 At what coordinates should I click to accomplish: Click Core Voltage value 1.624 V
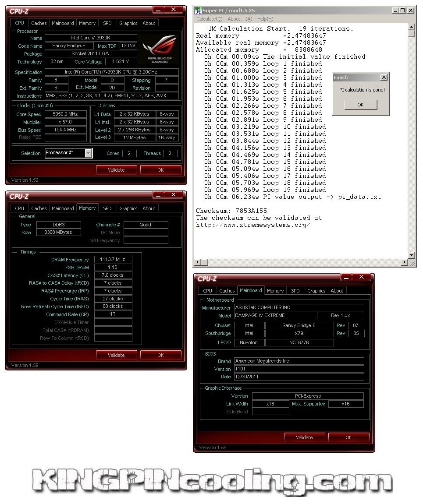point(121,61)
